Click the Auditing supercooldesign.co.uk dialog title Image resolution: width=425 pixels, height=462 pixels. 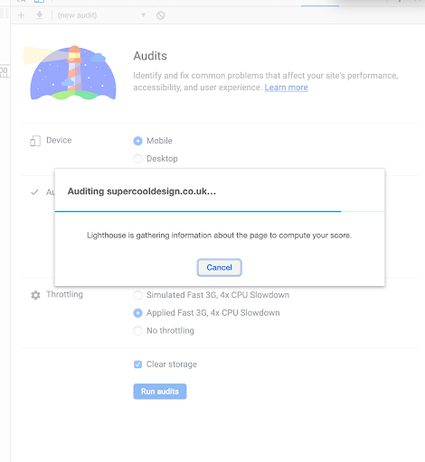[142, 191]
